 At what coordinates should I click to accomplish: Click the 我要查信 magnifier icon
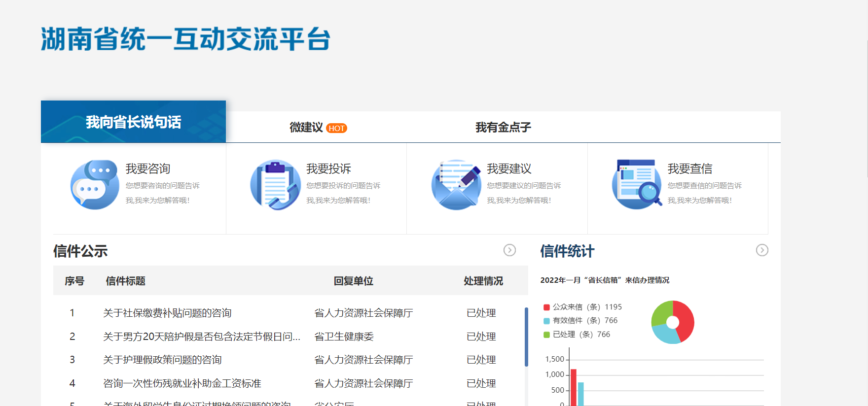tap(637, 184)
